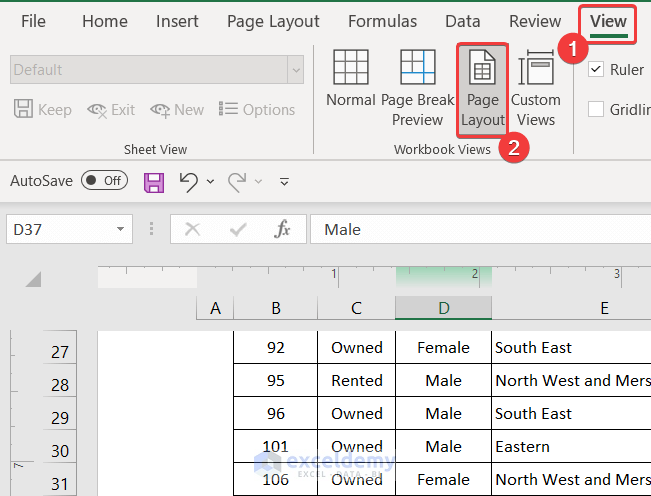Open Insert Function fx dialog
Viewport: 651px width, 496px height.
[282, 229]
